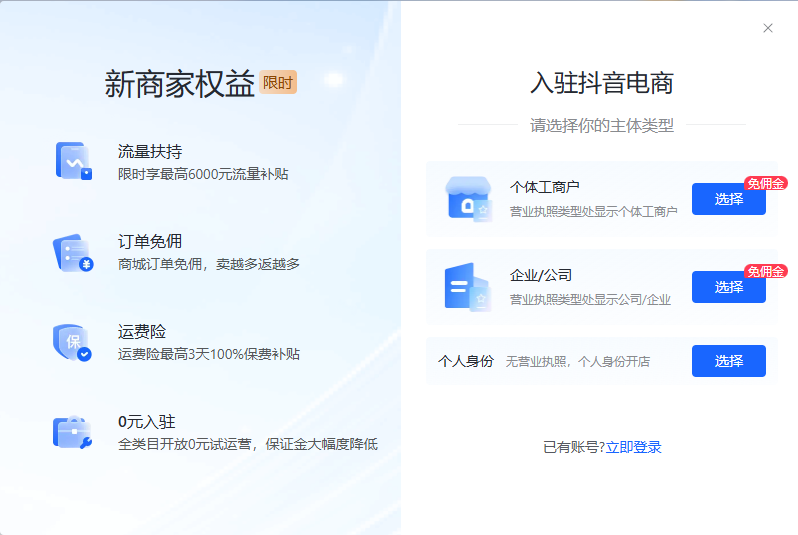798x535 pixels.
Task: Click the 新商家权益 heading
Action: click(179, 84)
